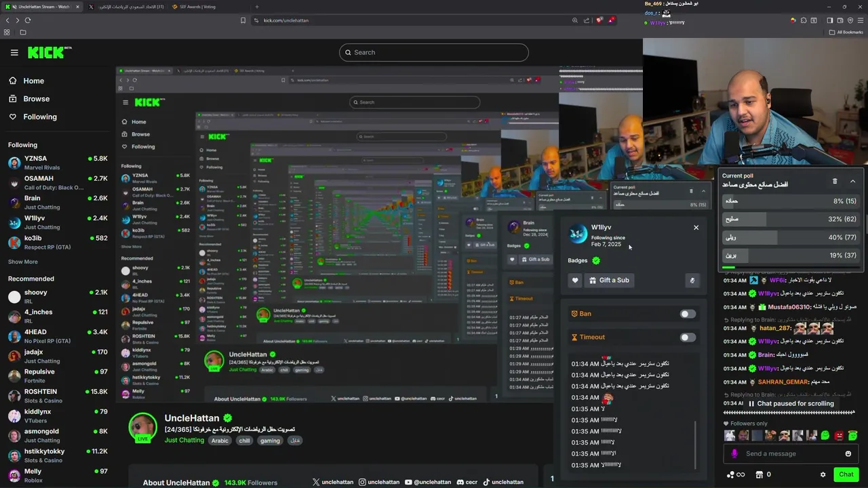The image size is (868, 488).
Task: Click the Gift a Sub button
Action: click(609, 281)
